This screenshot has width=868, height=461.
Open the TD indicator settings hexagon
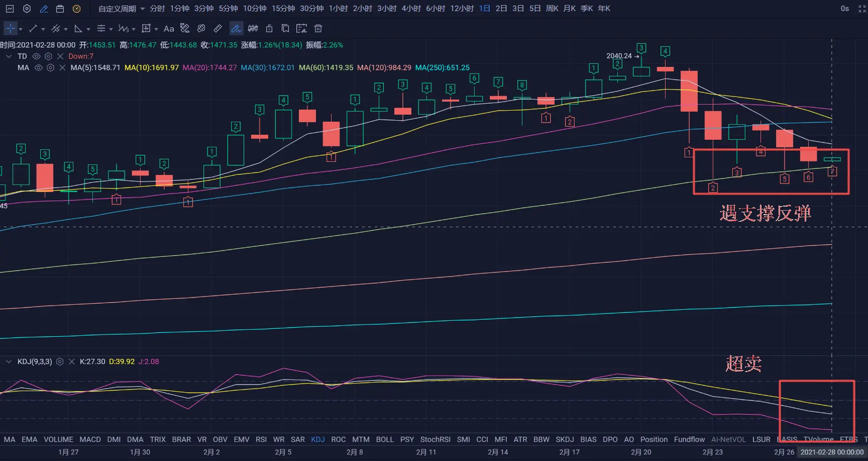pyautogui.click(x=48, y=56)
